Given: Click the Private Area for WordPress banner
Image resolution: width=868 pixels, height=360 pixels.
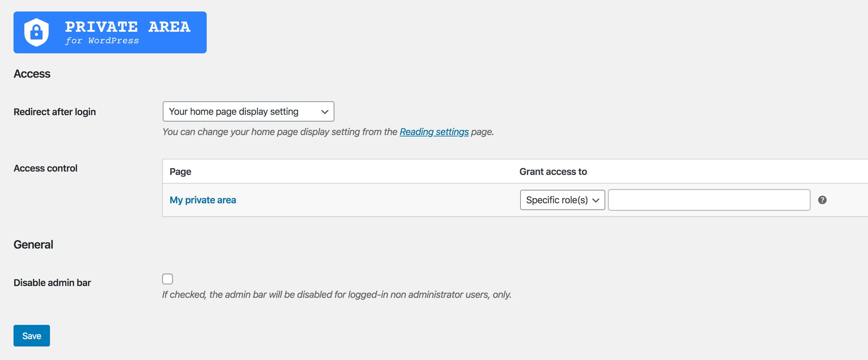Looking at the screenshot, I should click(110, 32).
